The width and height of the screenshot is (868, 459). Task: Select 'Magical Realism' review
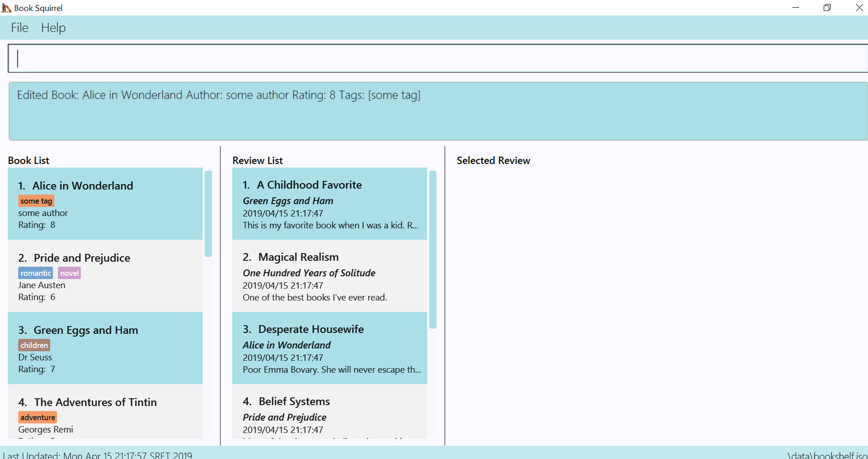(x=329, y=276)
